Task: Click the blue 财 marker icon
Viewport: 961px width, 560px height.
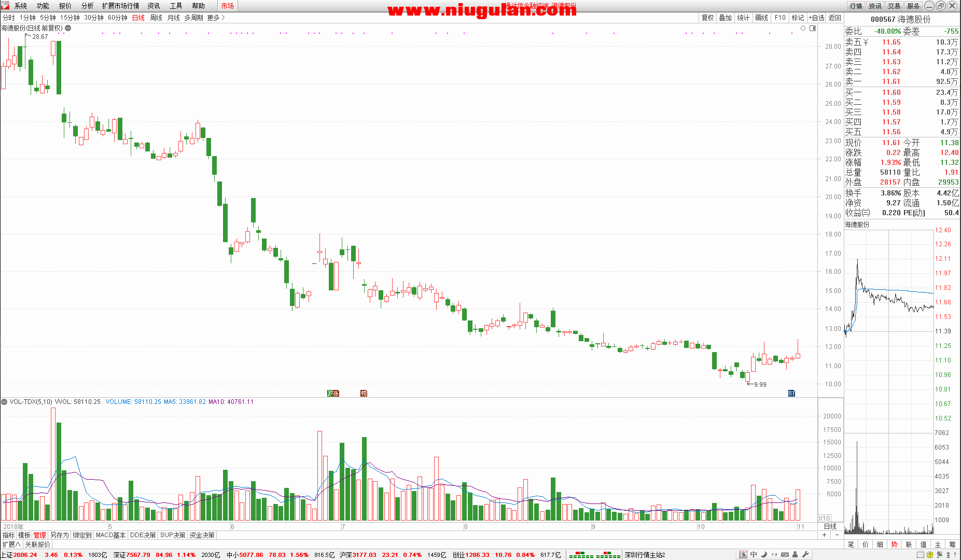Action: pos(791,394)
